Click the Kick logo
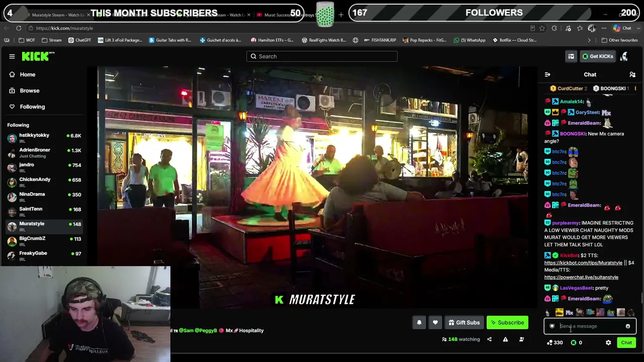This screenshot has height=362, width=644. (38, 56)
